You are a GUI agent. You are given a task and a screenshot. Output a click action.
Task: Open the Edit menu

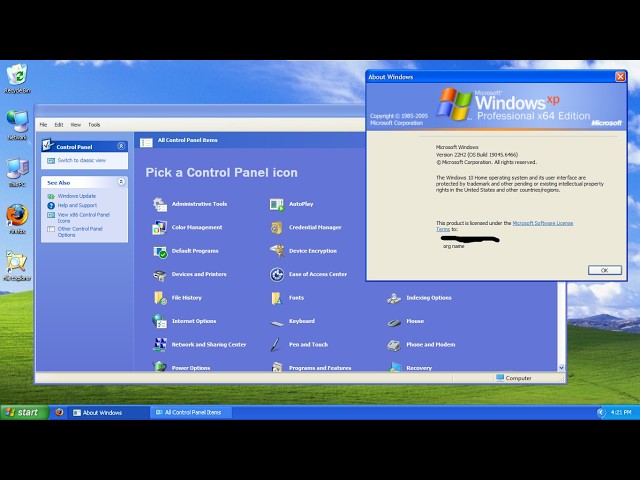(59, 125)
